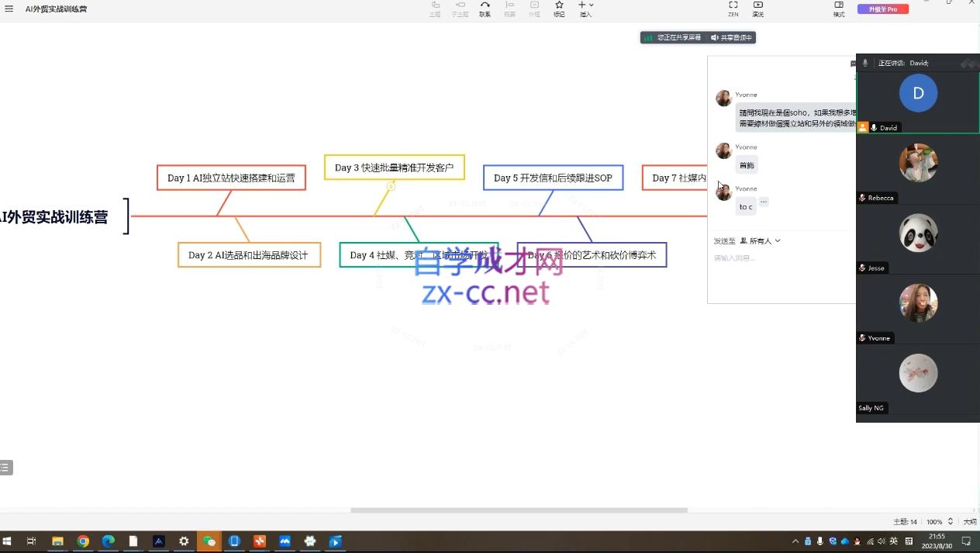This screenshot has width=980, height=553.
Task: Select the Day 7 社媒 node
Action: click(x=675, y=178)
